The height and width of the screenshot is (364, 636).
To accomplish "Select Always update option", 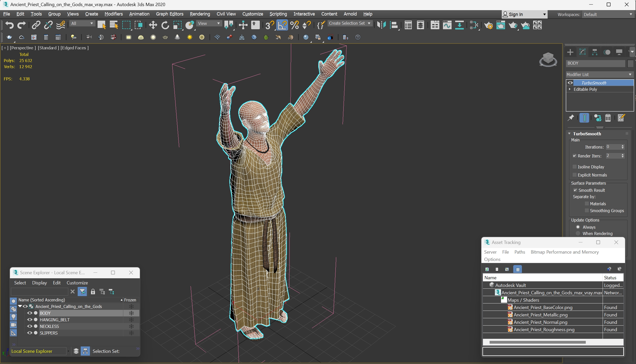I will click(578, 227).
